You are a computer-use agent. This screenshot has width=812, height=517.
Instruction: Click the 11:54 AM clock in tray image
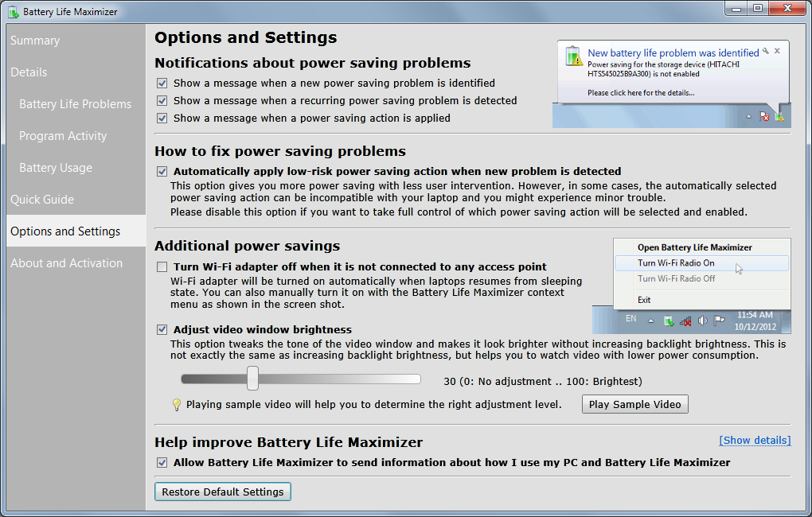point(755,315)
